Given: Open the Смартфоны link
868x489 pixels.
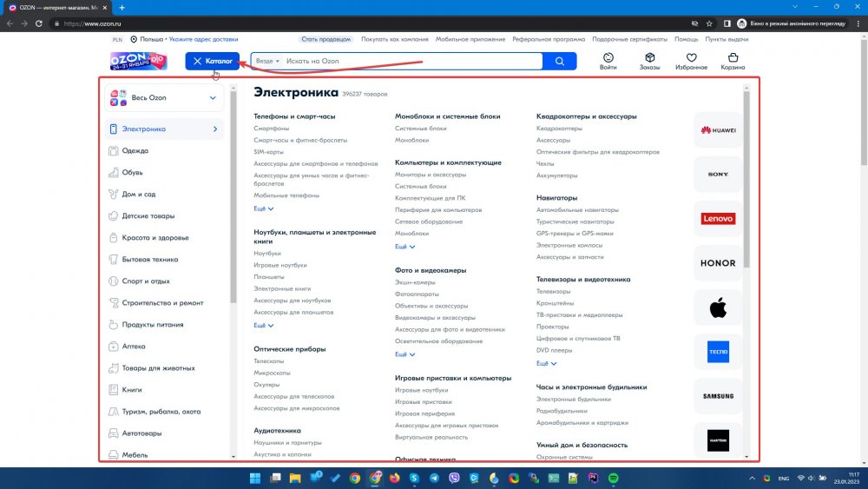Looking at the screenshot, I should [x=271, y=129].
